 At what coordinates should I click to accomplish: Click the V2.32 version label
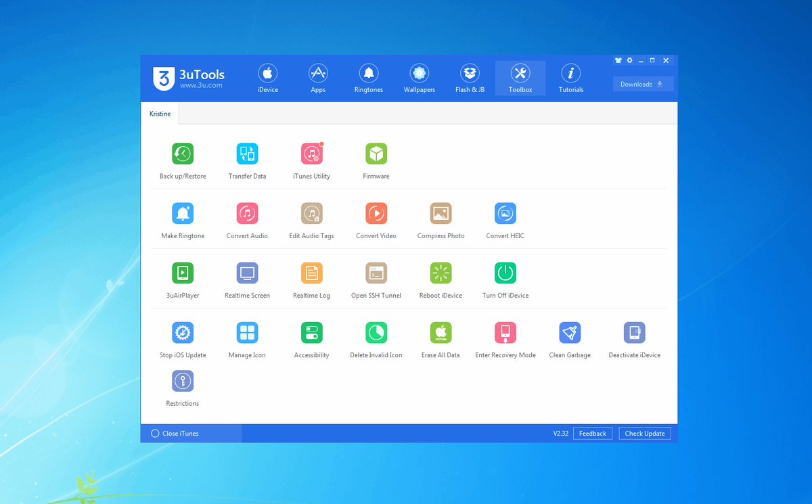561,434
